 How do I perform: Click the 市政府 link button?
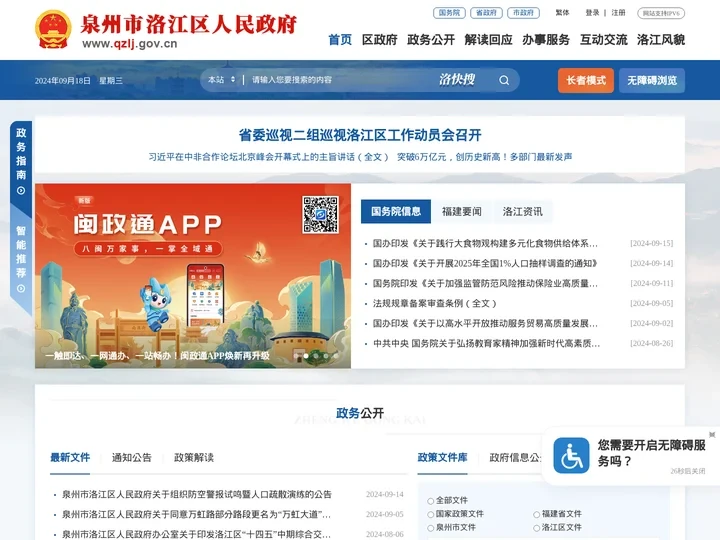point(523,13)
